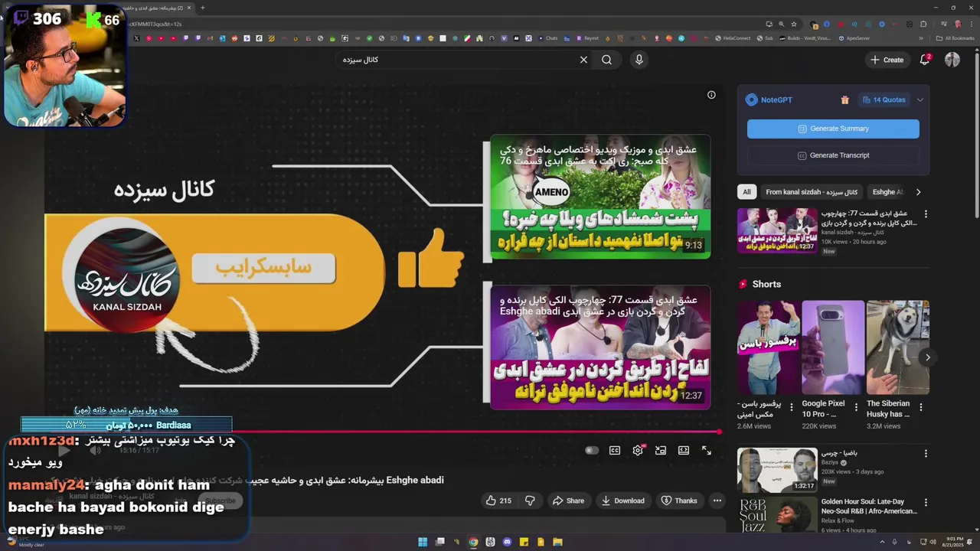This screenshot has width=980, height=551.
Task: Open Chrome profile avatar in toolbar
Action: pos(957,24)
